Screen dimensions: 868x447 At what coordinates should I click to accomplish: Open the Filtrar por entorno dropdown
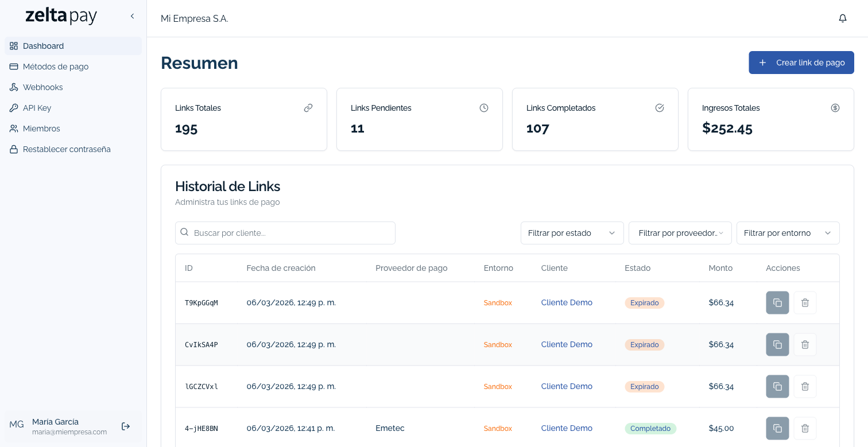[x=788, y=233]
